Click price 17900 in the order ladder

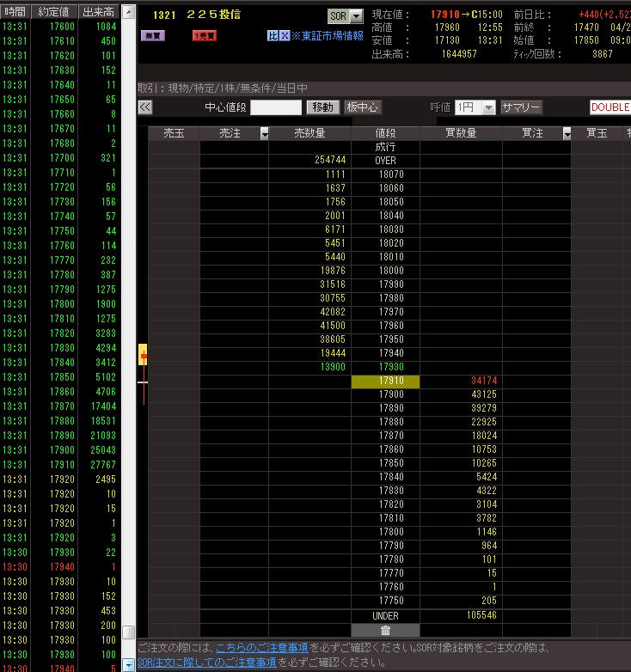point(391,394)
